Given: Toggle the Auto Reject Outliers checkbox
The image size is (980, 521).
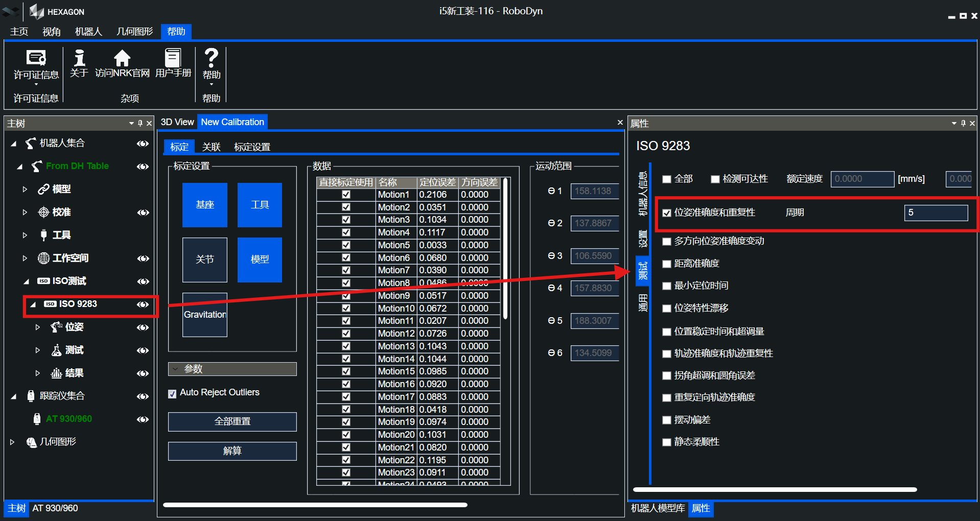Looking at the screenshot, I should tap(172, 393).
